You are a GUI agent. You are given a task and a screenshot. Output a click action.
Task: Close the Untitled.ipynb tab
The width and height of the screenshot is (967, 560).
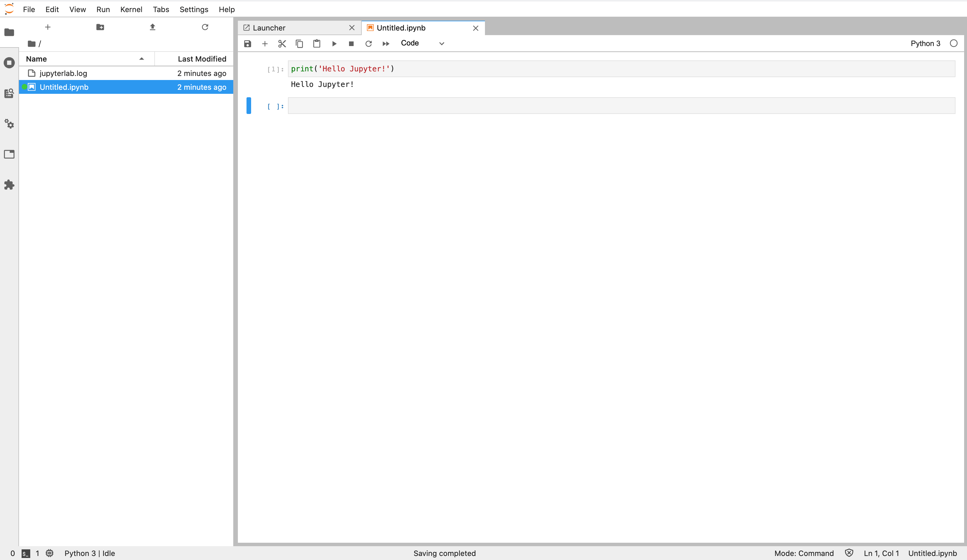pyautogui.click(x=475, y=28)
